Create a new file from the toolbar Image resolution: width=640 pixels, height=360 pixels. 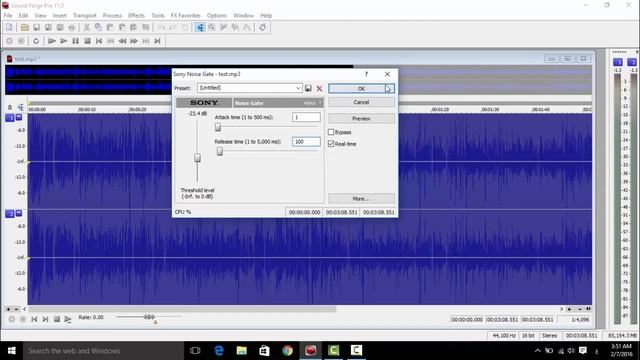(9, 27)
